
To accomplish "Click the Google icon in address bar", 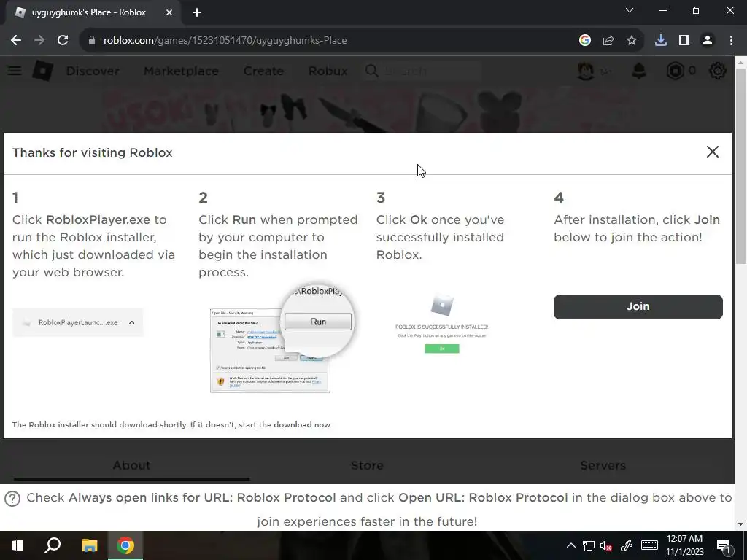I will 585,41.
